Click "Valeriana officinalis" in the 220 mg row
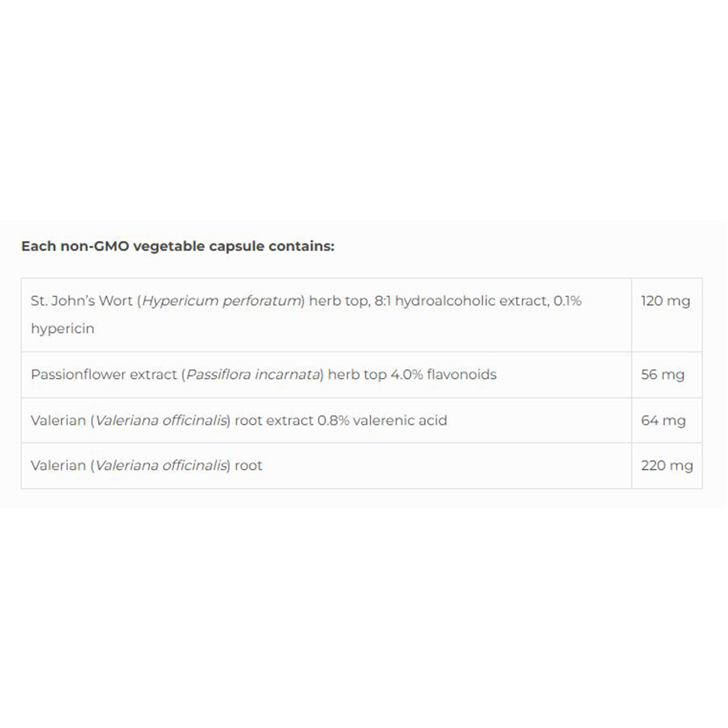728x728 pixels. coord(161,466)
